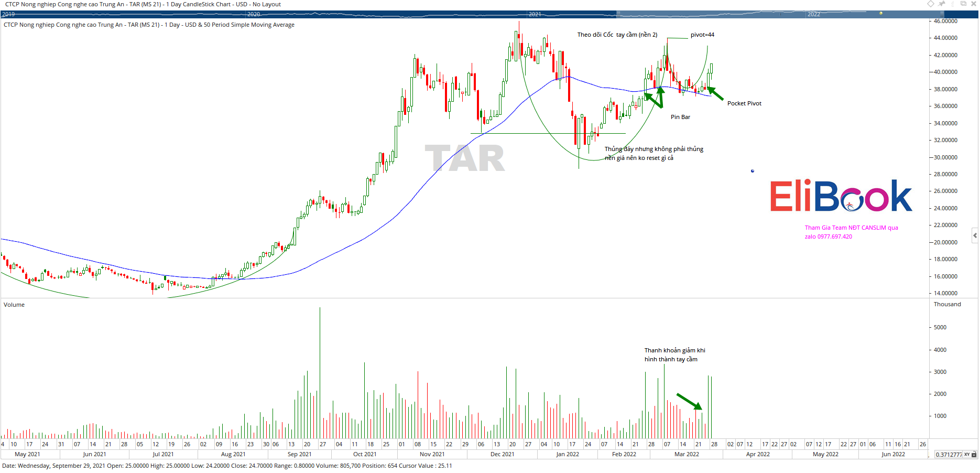Expand the collapsed right side panel arrow
This screenshot has height=473, width=980.
point(975,235)
